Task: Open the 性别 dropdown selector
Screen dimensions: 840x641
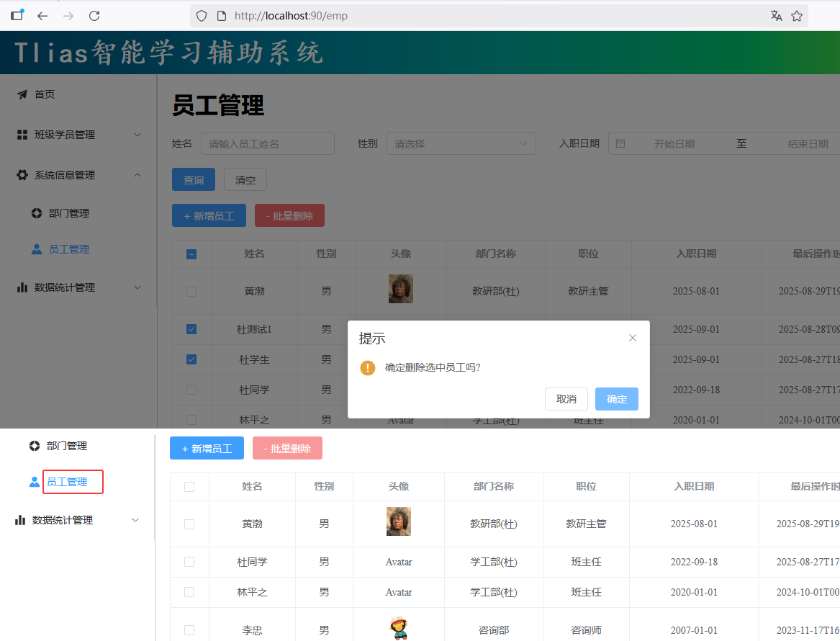Action: point(461,144)
